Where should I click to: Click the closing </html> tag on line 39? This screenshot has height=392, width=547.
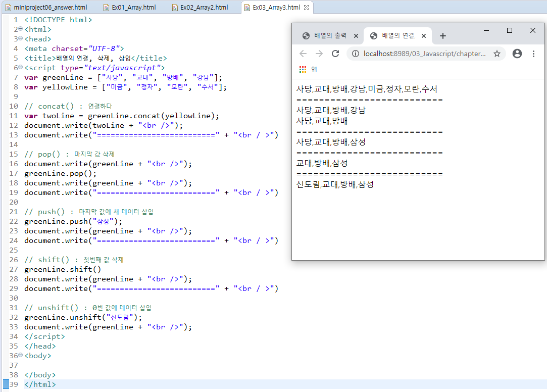pos(40,384)
